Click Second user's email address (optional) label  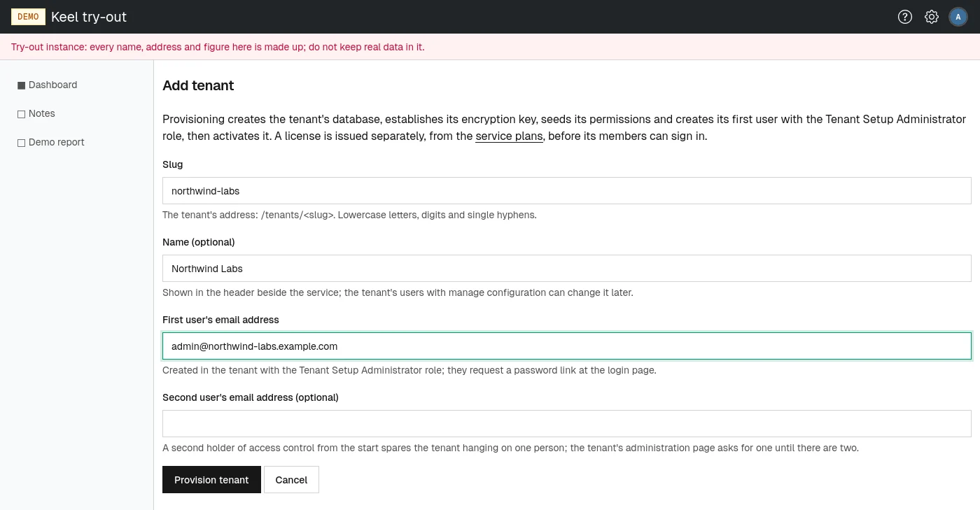(251, 397)
